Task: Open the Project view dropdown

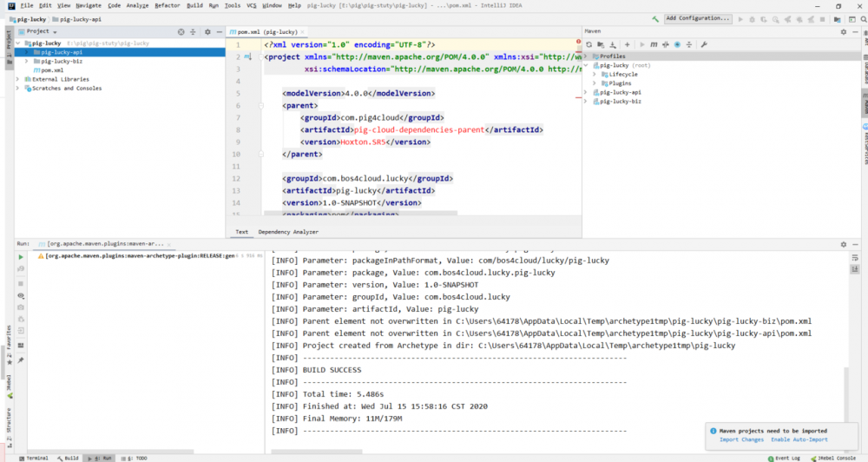Action: (54, 31)
